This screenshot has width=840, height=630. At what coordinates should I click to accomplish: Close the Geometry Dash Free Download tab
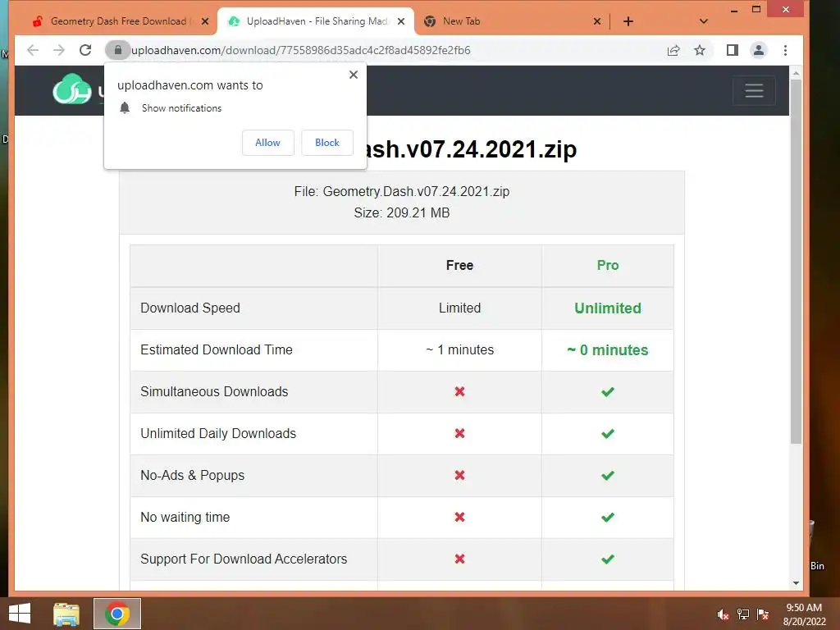tap(205, 21)
